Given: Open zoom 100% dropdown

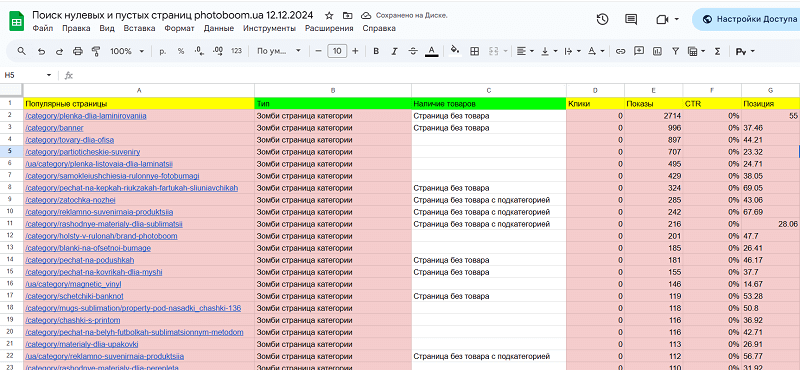Looking at the screenshot, I should 127,51.
